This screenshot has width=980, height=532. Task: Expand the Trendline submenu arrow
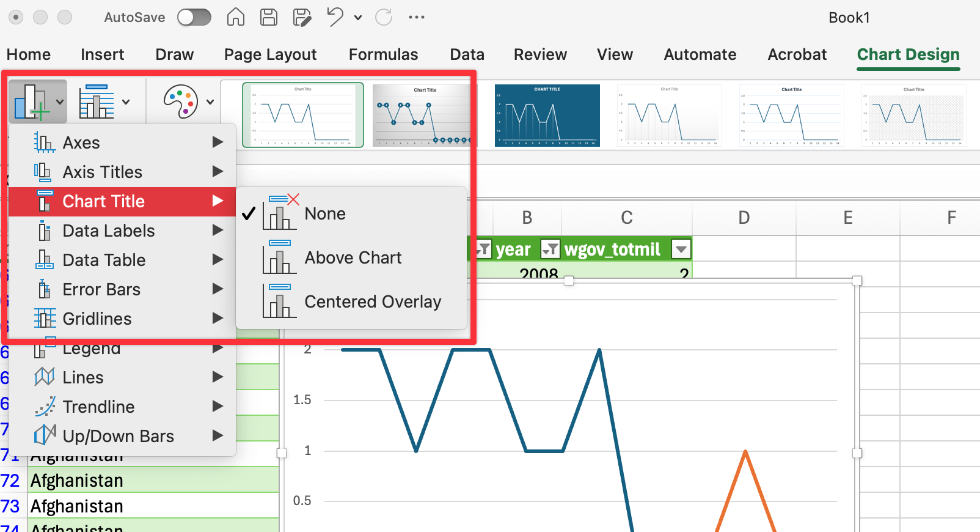coord(218,407)
